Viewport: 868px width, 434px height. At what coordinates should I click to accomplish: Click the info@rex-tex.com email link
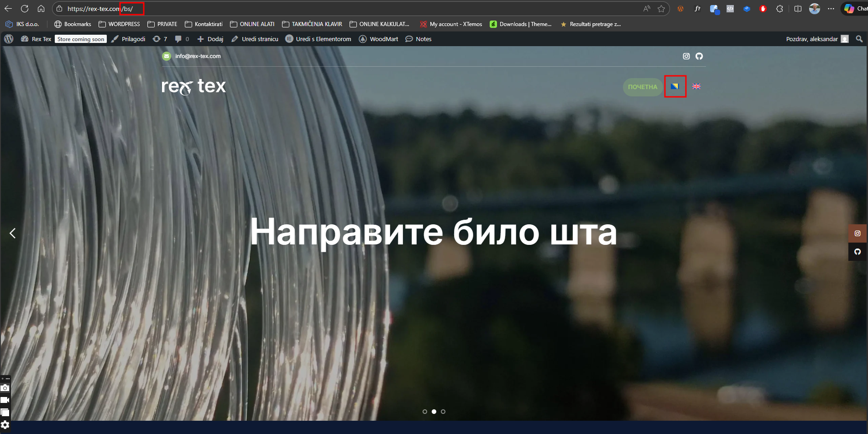pos(198,56)
